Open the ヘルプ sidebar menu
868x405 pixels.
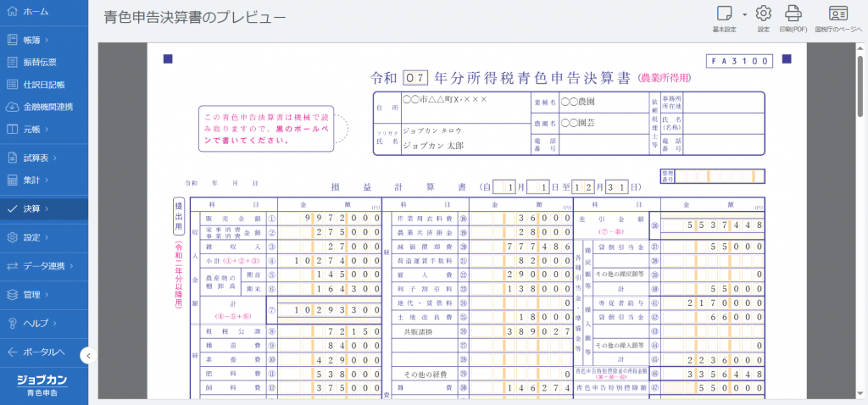pyautogui.click(x=37, y=323)
